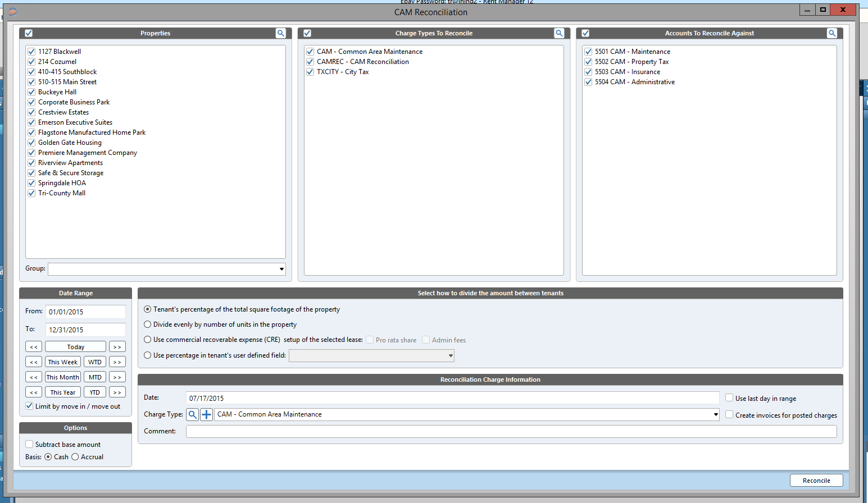
Task: Open search for Charge Types To Reconcile
Action: [x=559, y=33]
